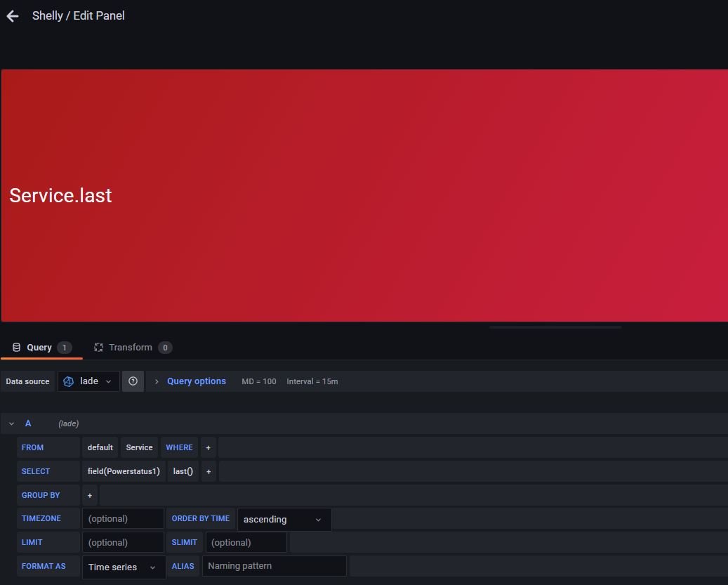The height and width of the screenshot is (585, 728).
Task: Open the lade data source dropdown
Action: (88, 381)
